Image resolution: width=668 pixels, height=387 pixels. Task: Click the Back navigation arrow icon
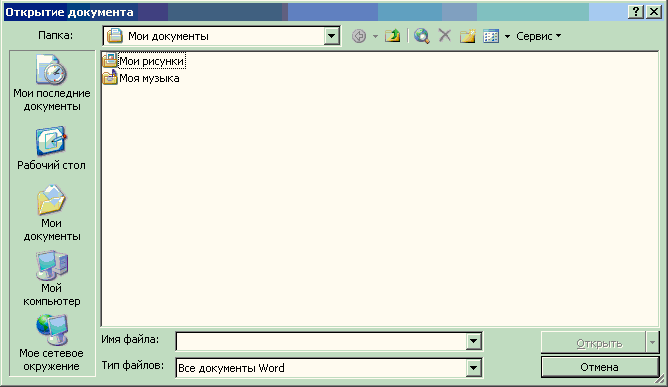tap(359, 36)
